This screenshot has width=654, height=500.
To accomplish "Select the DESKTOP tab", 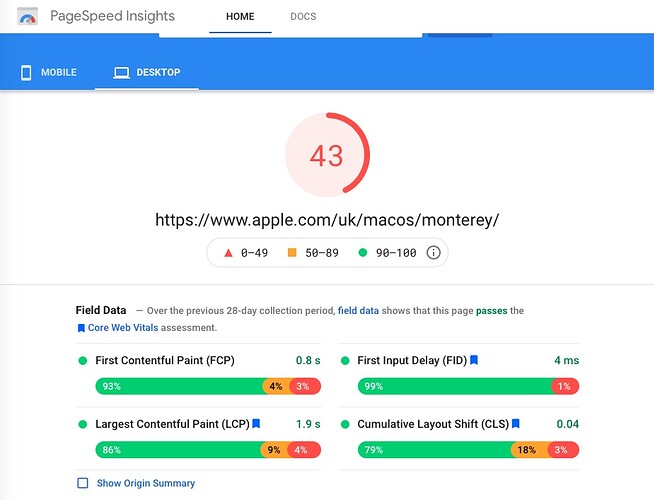I will tap(147, 72).
